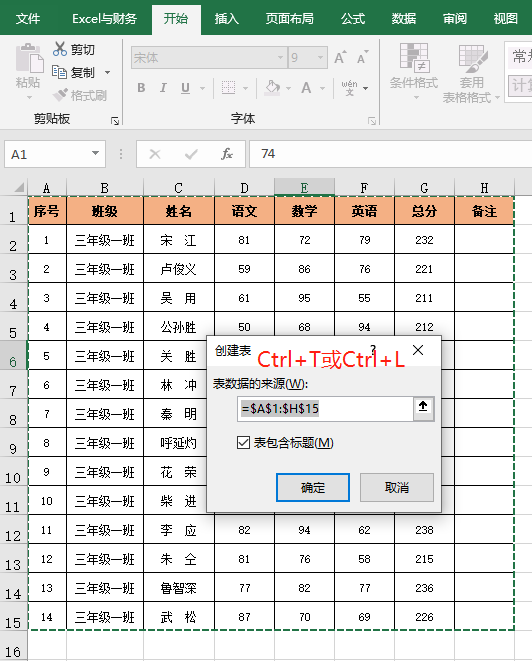Image resolution: width=532 pixels, height=661 pixels.
Task: Expand the Copy options arrow
Action: pos(107,73)
